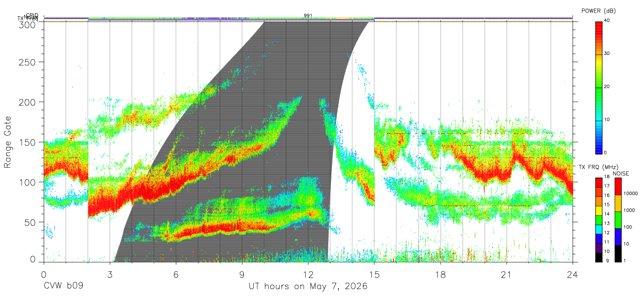
Task: Select amber NOISE swatch (1000-10000)
Action: pos(618,203)
